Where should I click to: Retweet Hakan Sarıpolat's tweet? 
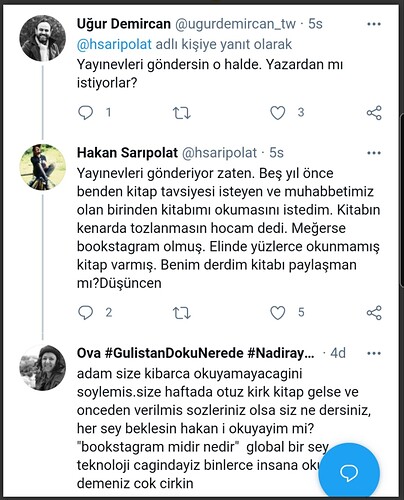182,313
